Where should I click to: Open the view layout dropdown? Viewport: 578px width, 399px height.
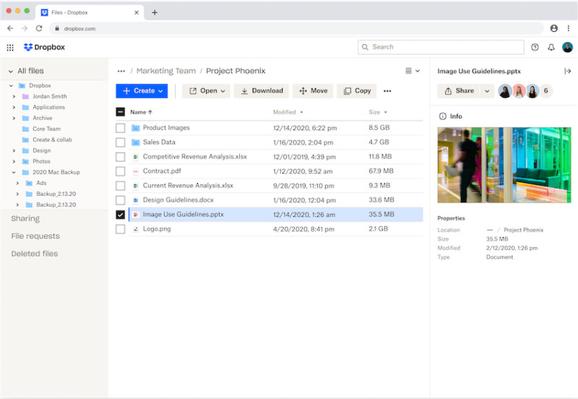(x=412, y=70)
